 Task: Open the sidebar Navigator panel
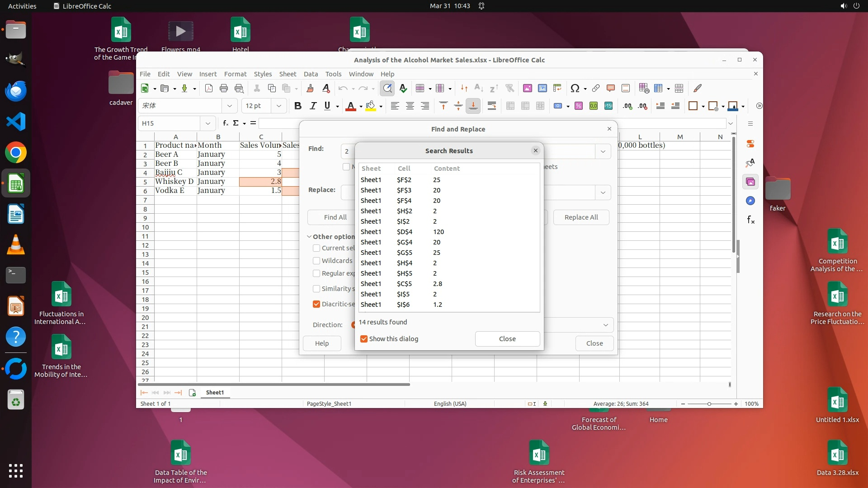750,201
